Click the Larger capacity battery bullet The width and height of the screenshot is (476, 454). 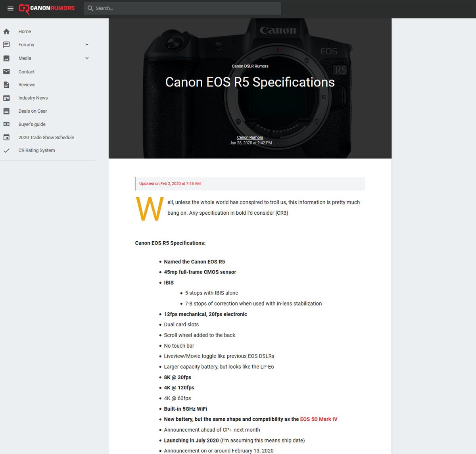tap(219, 367)
